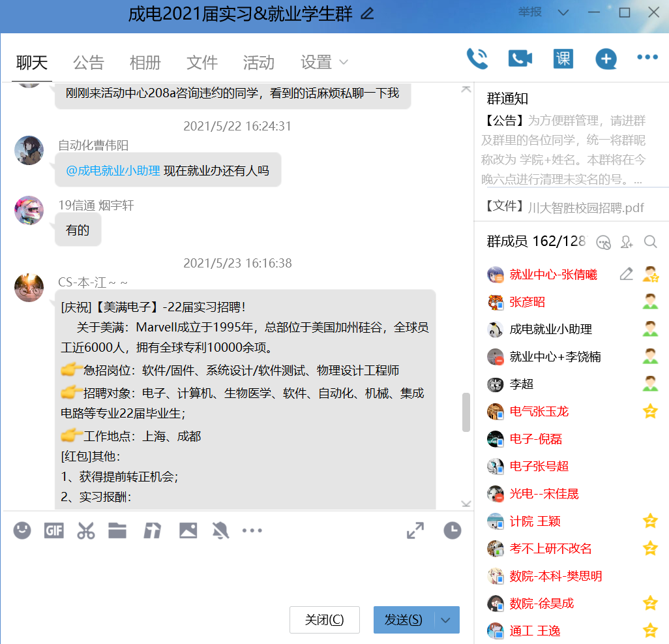Invite a new member to the group
This screenshot has width=669, height=644.
click(x=627, y=241)
